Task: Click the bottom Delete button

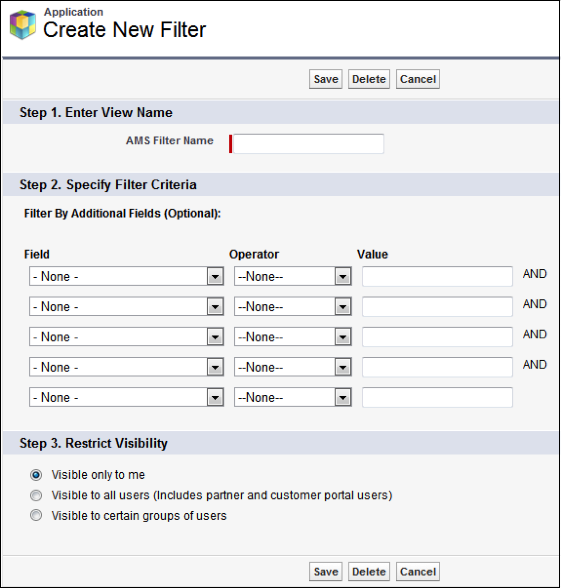Action: (369, 572)
